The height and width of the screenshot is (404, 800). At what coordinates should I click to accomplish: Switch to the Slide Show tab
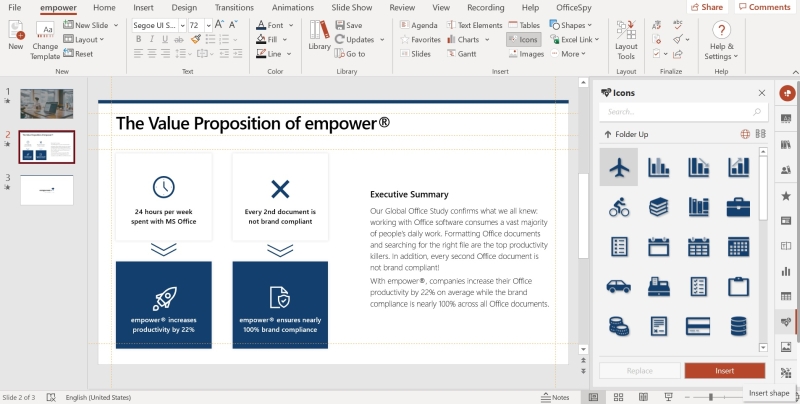pyautogui.click(x=353, y=7)
